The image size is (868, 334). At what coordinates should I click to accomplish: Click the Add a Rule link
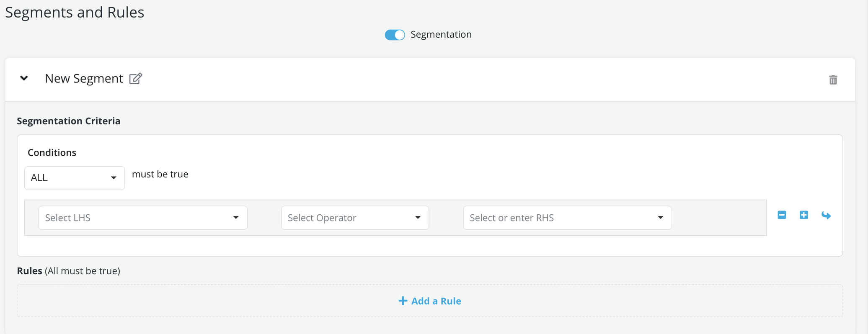(436, 301)
